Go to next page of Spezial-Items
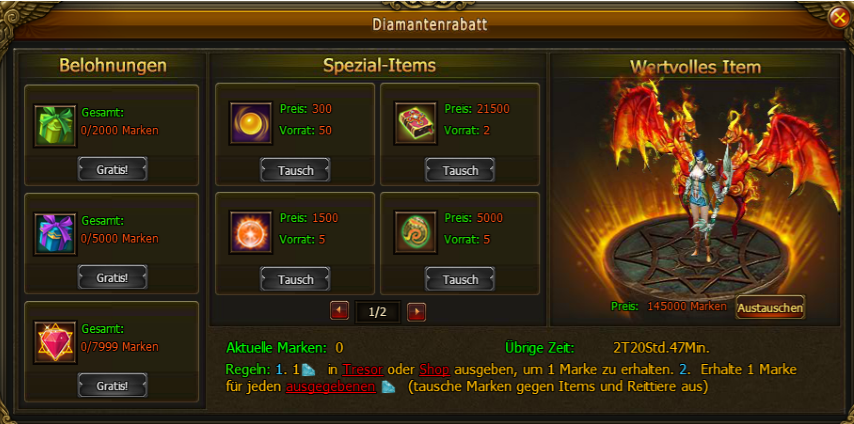 tap(417, 312)
